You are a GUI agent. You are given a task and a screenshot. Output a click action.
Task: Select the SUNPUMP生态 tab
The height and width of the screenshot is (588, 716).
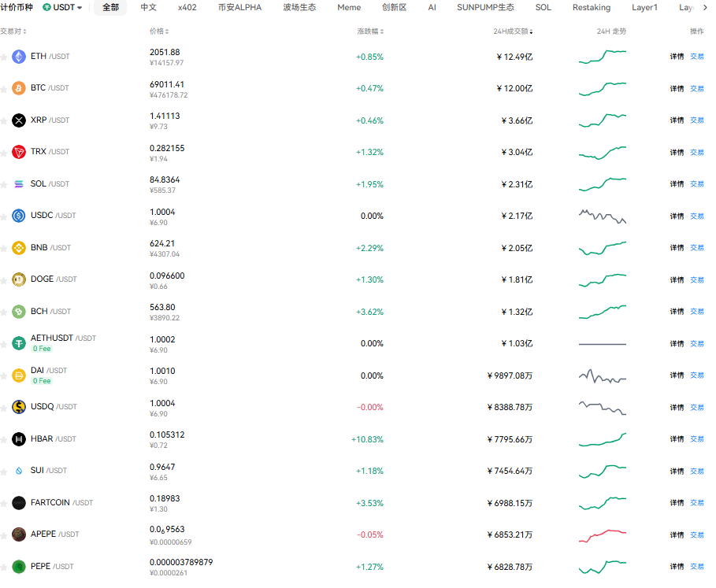485,7
